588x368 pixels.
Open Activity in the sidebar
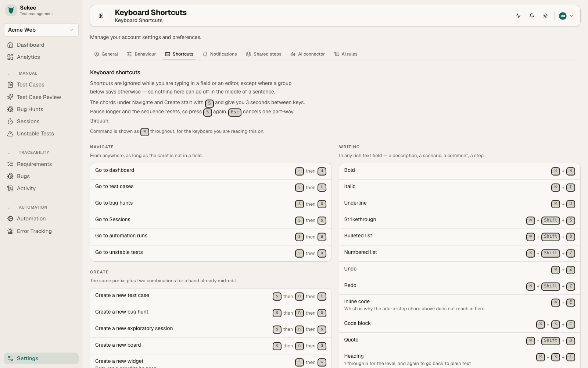41,188
